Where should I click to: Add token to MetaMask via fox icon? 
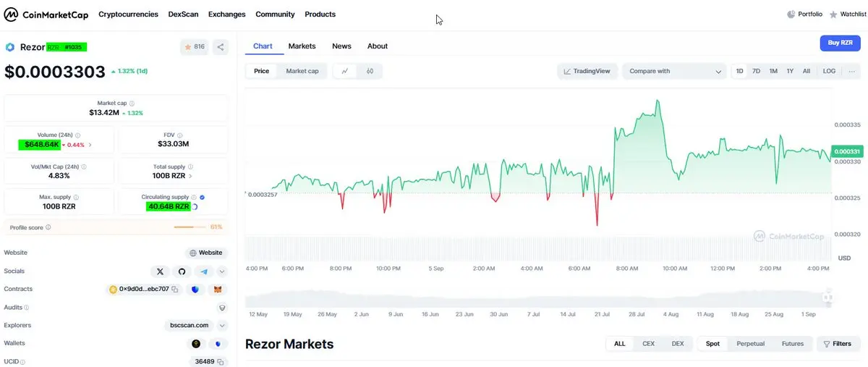tap(218, 290)
